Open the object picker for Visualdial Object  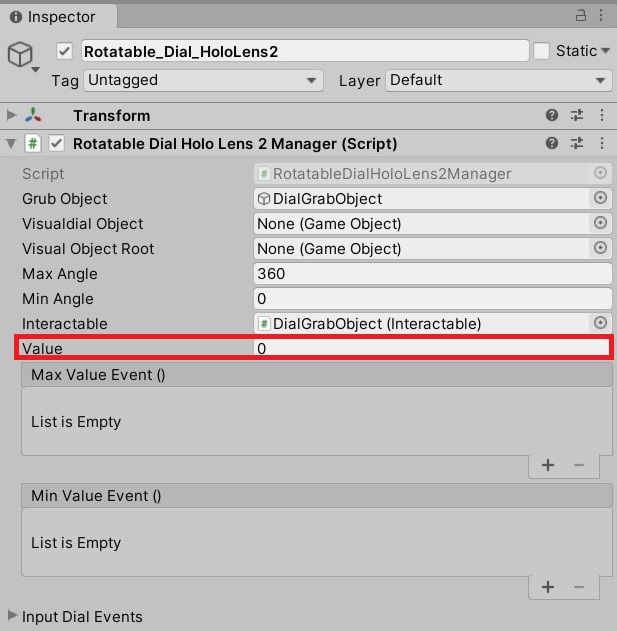(x=600, y=223)
